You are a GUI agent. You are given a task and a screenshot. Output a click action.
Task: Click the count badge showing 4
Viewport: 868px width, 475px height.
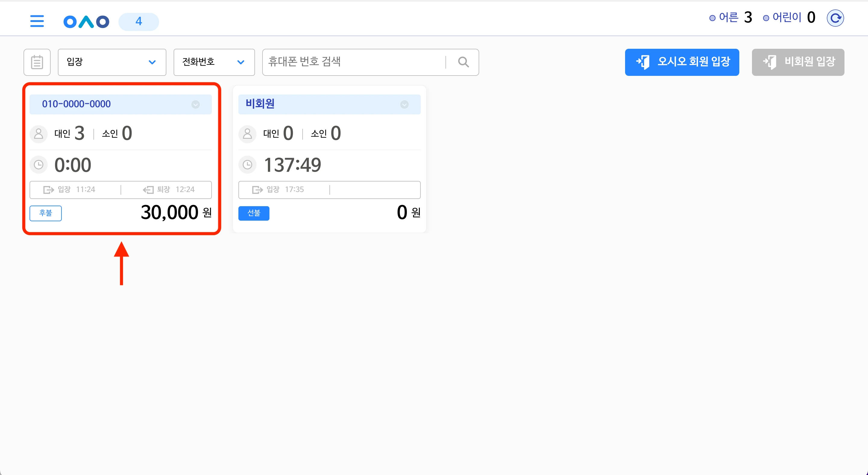[x=139, y=22]
